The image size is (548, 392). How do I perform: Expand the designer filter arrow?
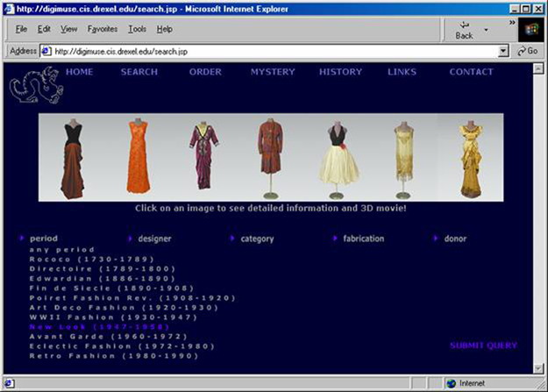(130, 239)
